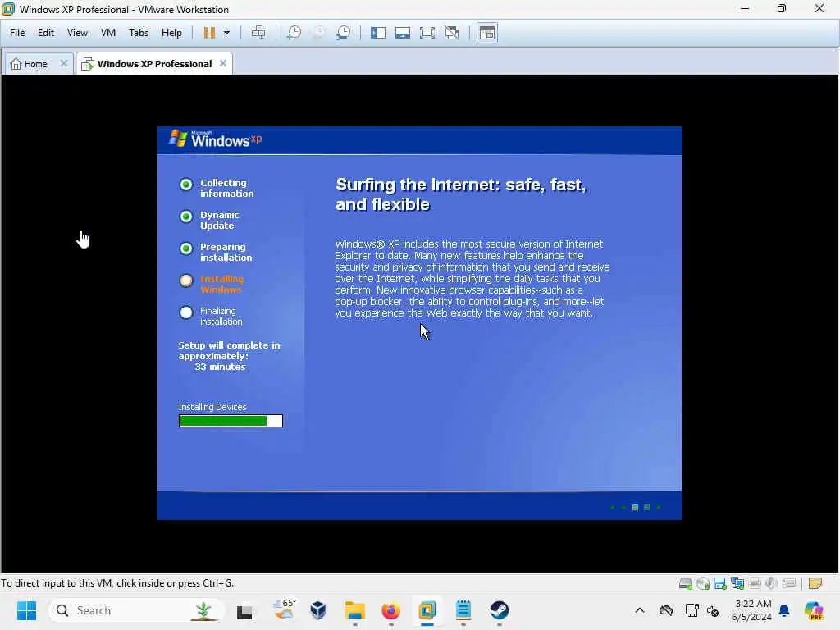Click the '33 minutes' remaining time text
This screenshot has height=630, width=840.
[220, 367]
